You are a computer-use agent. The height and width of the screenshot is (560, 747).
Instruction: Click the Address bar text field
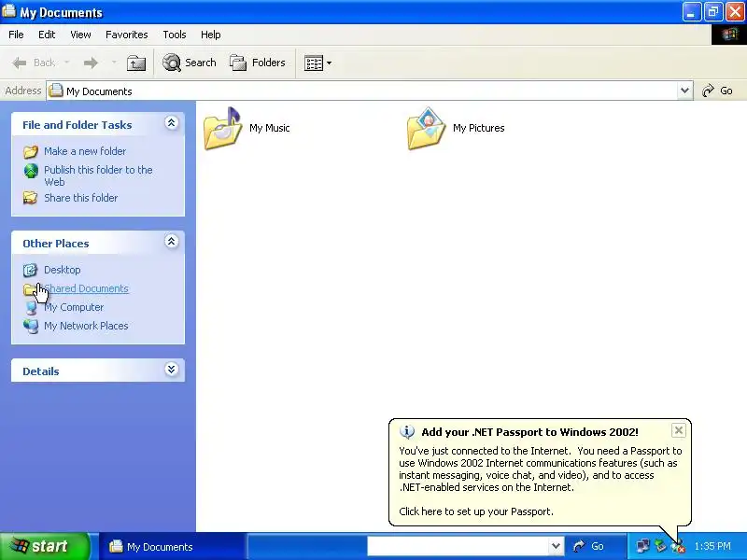pos(362,91)
